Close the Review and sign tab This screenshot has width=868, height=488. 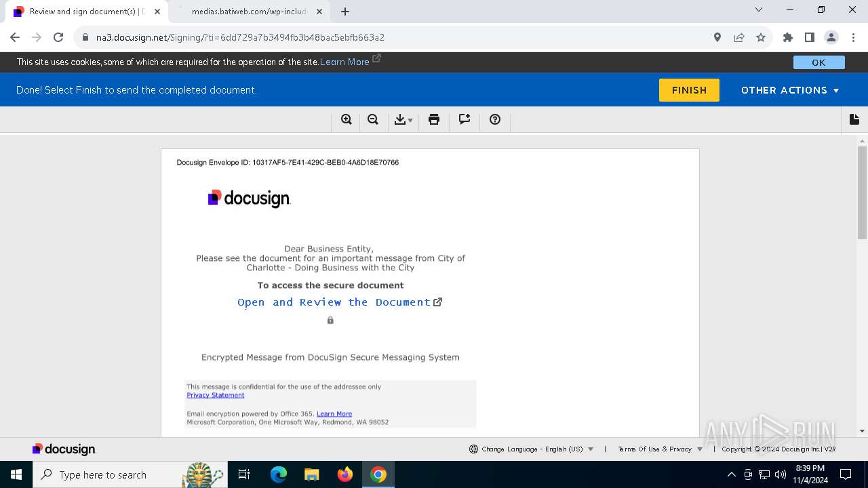157,12
